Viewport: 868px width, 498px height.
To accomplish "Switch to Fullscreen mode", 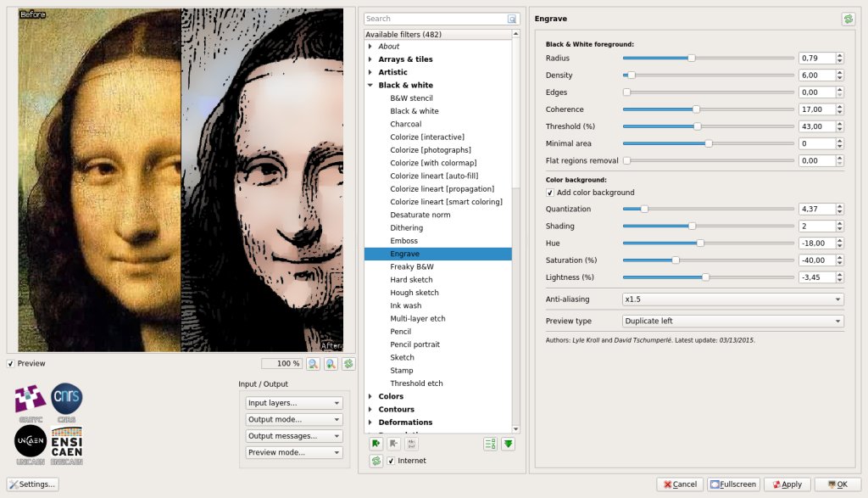I will [732, 484].
